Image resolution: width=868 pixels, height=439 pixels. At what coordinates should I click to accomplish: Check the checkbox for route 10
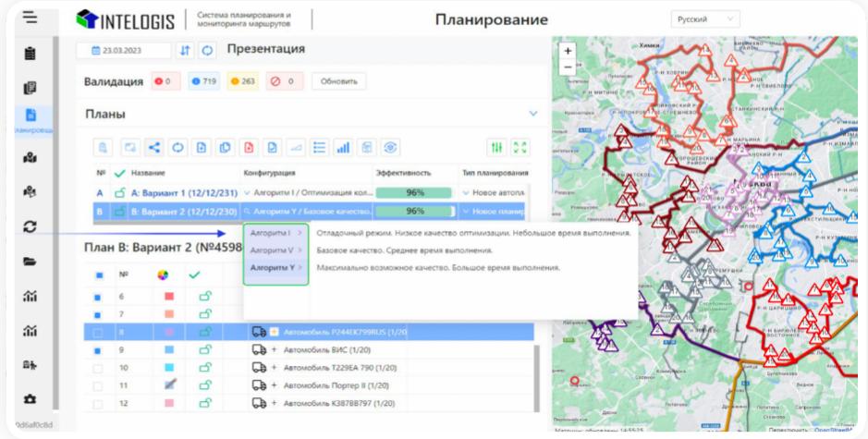pos(97,368)
